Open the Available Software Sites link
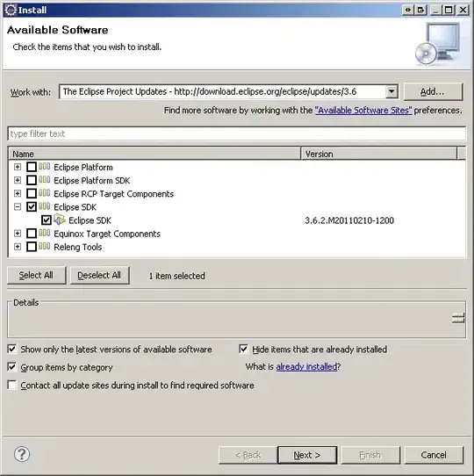Viewport: 474px width, 476px height. [363, 110]
